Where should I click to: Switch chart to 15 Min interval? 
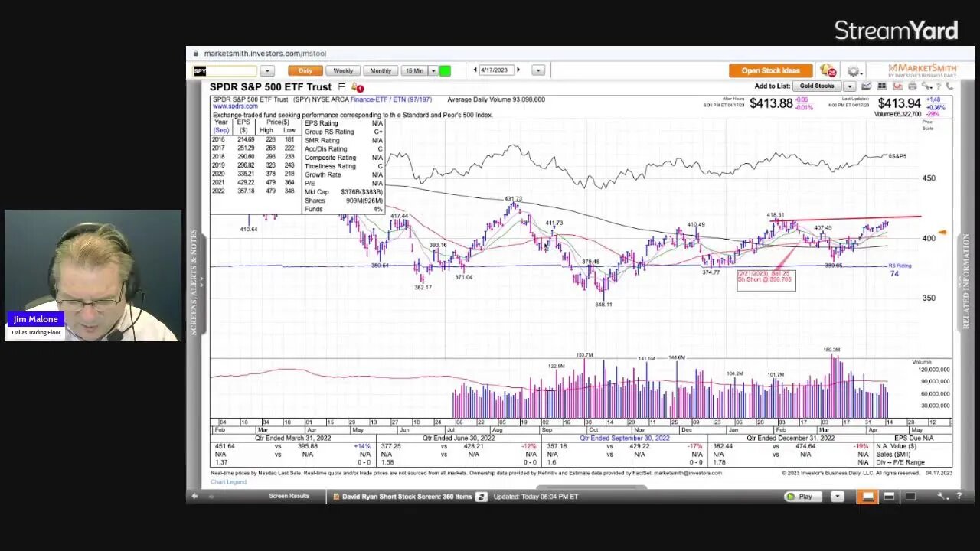click(x=414, y=70)
